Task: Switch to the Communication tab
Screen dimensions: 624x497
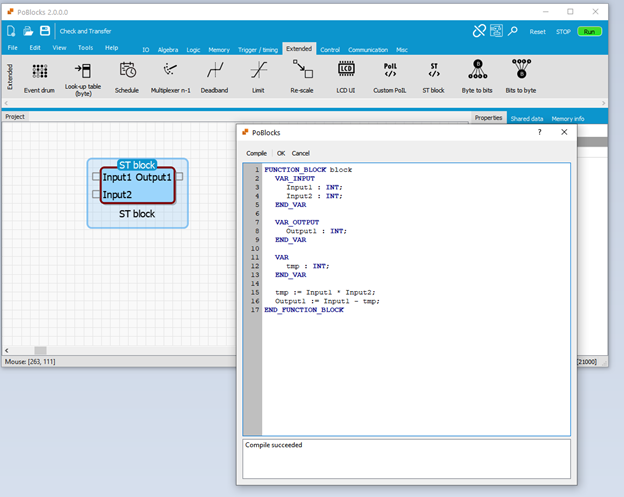Action: (368, 50)
